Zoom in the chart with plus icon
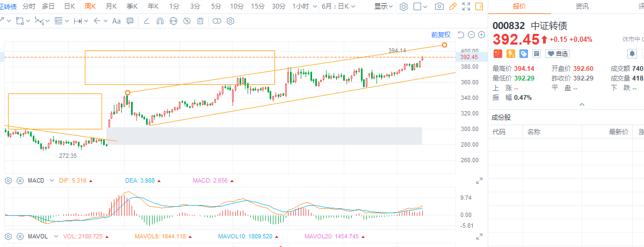This screenshot has height=247, width=644. (x=481, y=35)
